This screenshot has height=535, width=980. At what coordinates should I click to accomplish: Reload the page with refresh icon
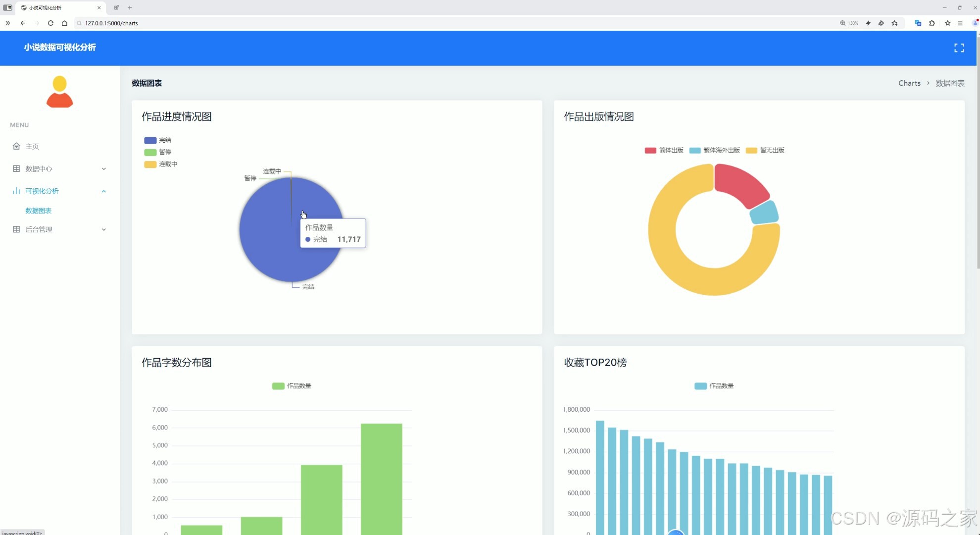50,23
